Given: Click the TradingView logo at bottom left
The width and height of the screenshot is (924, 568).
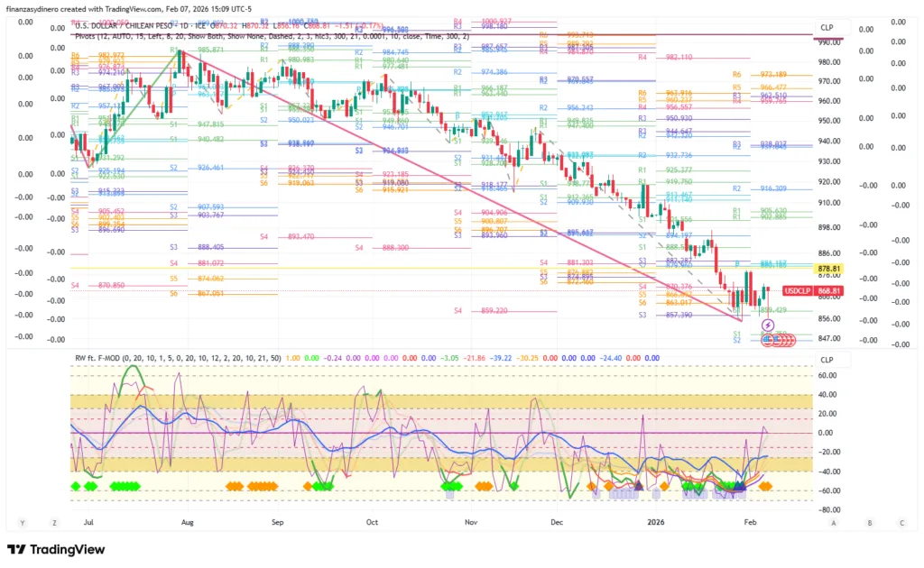Looking at the screenshot, I should [x=56, y=549].
